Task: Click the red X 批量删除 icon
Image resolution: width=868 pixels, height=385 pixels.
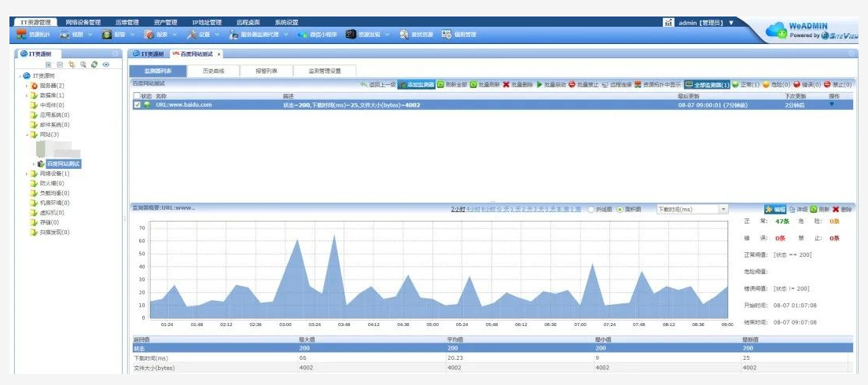Action: 506,85
